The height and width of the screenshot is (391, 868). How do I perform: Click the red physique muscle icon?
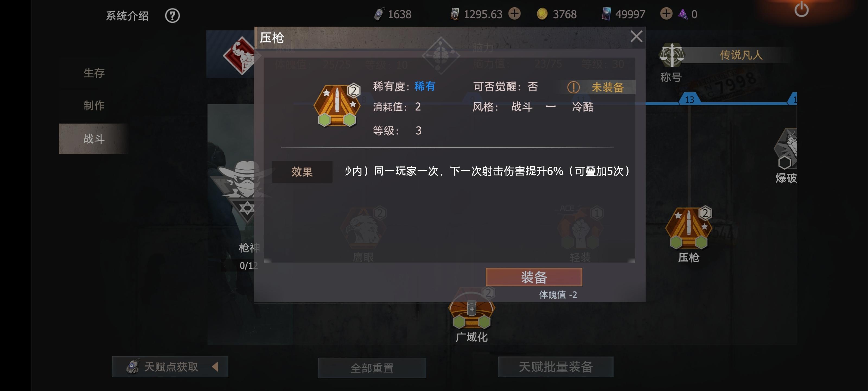(x=241, y=56)
